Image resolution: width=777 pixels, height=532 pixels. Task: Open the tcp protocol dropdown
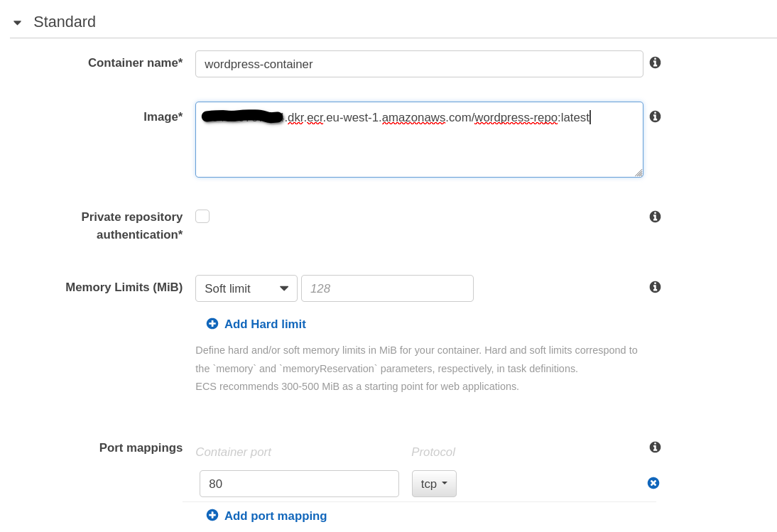434,484
